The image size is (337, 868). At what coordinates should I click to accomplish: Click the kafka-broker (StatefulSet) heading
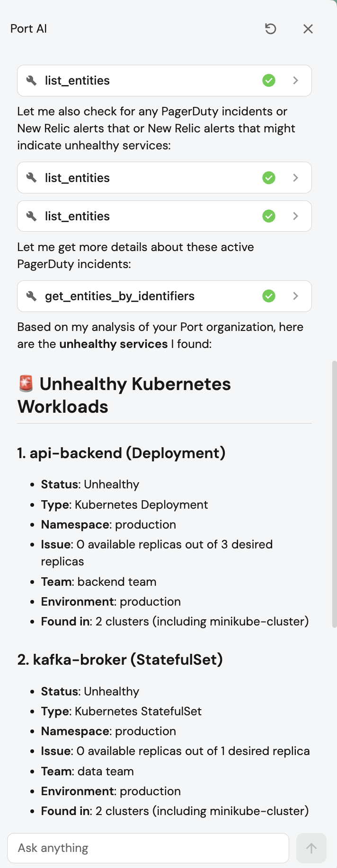[x=120, y=660]
